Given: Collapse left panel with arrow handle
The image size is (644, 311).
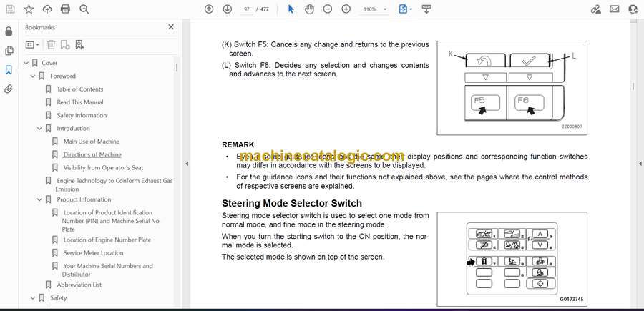Looking at the screenshot, I should tap(187, 164).
